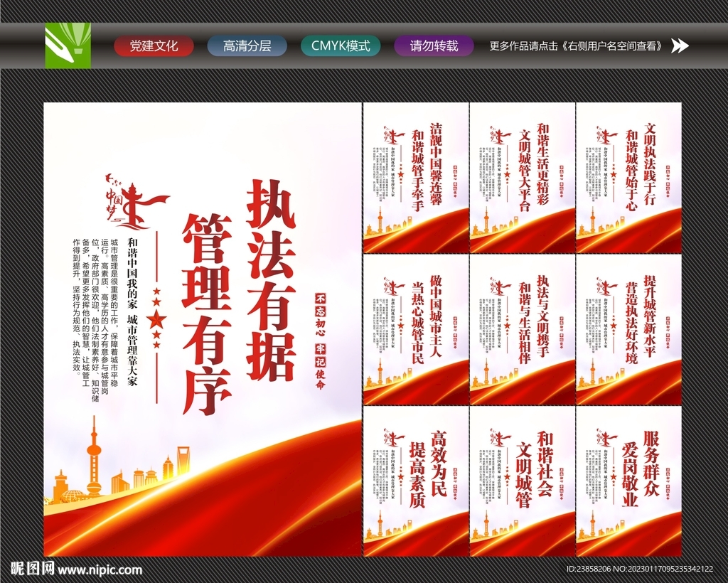Click the 和谐中国我的家 城市管理靠大家 line on the main poster
728x583 pixels.
coord(133,312)
